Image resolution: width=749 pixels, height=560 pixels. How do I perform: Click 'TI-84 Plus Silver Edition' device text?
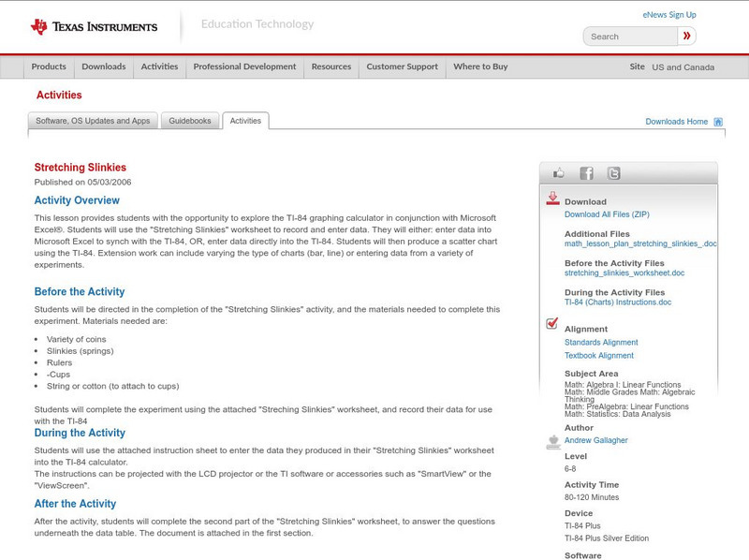[607, 538]
